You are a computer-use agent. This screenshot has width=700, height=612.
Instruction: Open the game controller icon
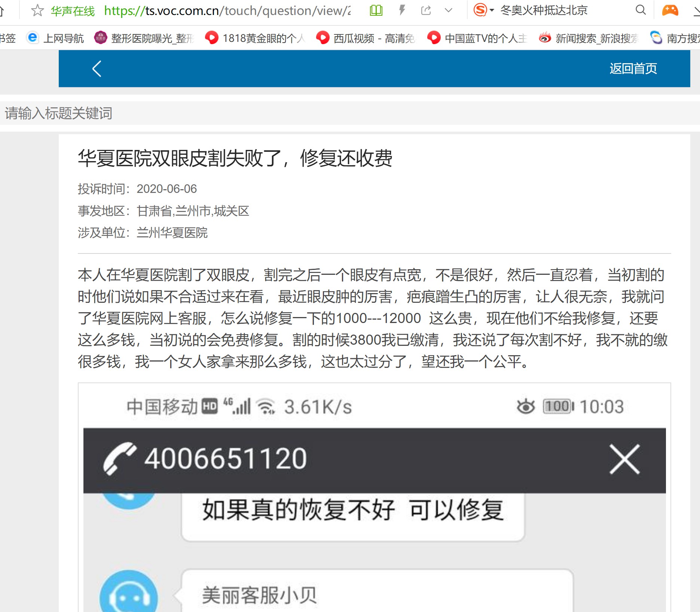pyautogui.click(x=670, y=10)
